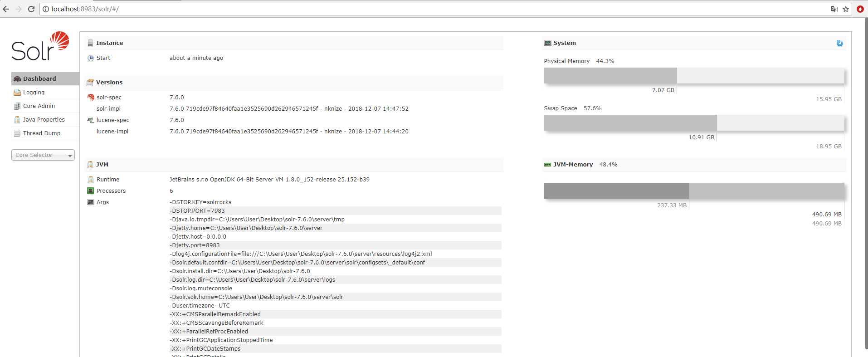Click the System section icon

[547, 43]
